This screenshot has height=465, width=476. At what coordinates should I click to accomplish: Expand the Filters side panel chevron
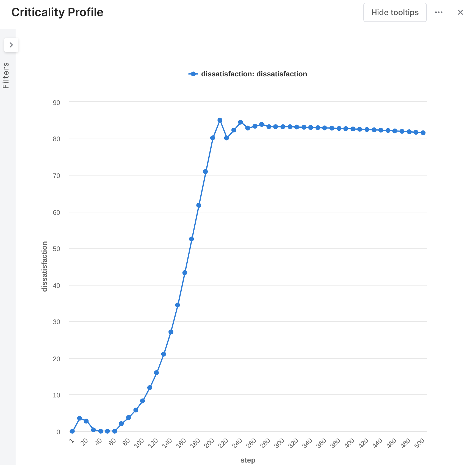(11, 45)
